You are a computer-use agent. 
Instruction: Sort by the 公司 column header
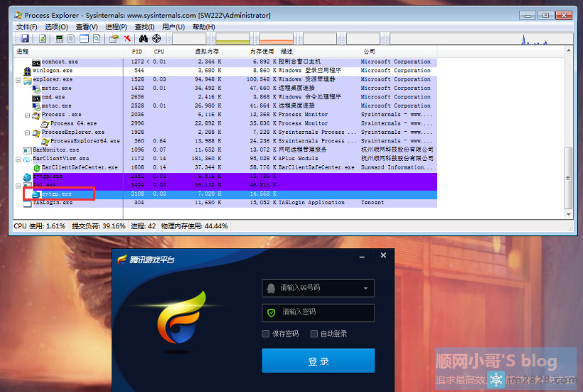tap(398, 52)
